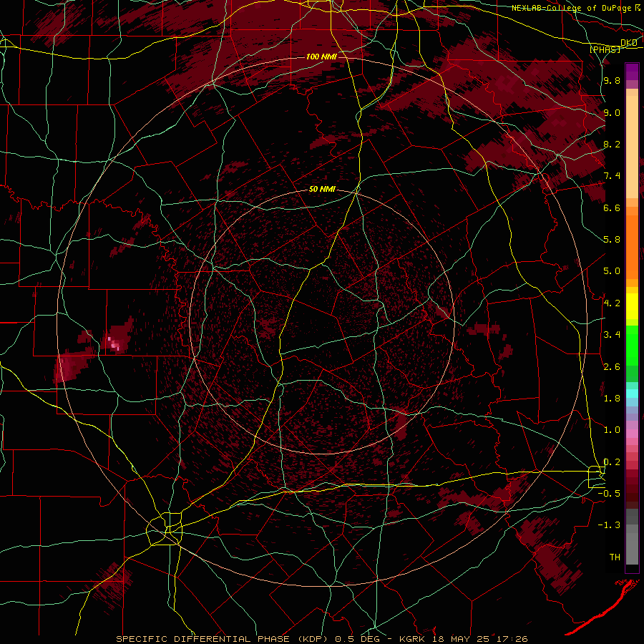Click the 2.6 value on the scale
This screenshot has width=644, height=644.
(x=612, y=366)
